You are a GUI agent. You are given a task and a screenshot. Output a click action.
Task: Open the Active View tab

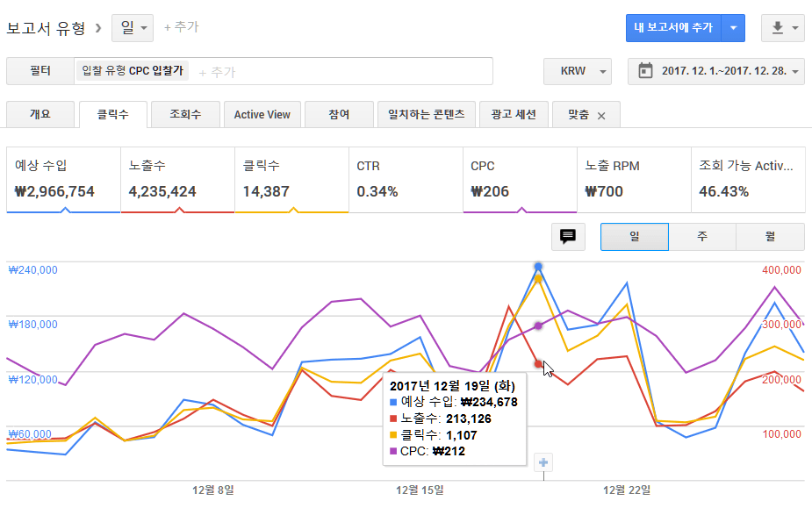262,115
